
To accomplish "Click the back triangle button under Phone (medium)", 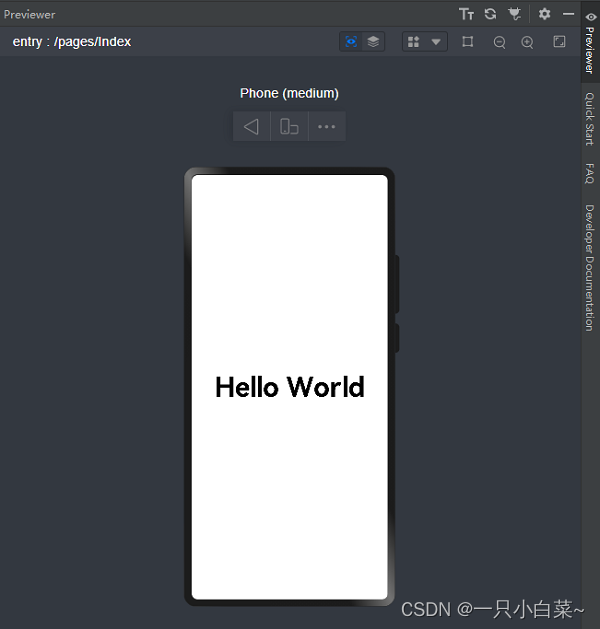I will (x=251, y=127).
